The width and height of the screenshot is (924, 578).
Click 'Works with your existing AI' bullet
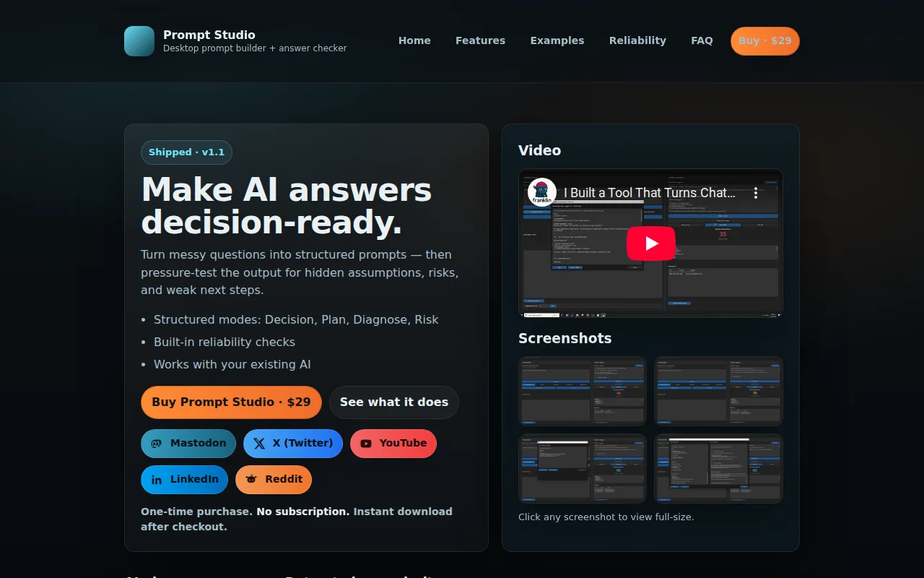(232, 364)
